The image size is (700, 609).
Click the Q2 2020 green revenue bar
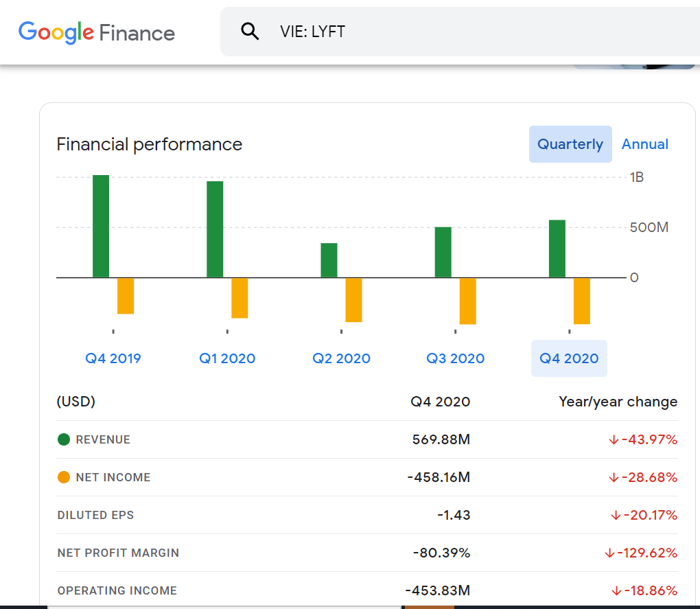(329, 260)
